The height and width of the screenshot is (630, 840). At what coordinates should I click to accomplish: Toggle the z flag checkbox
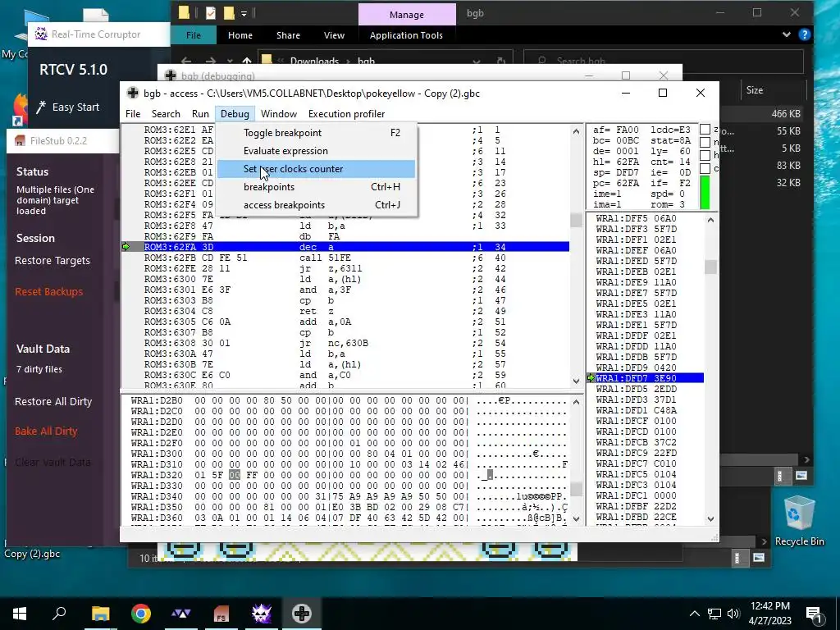point(705,129)
